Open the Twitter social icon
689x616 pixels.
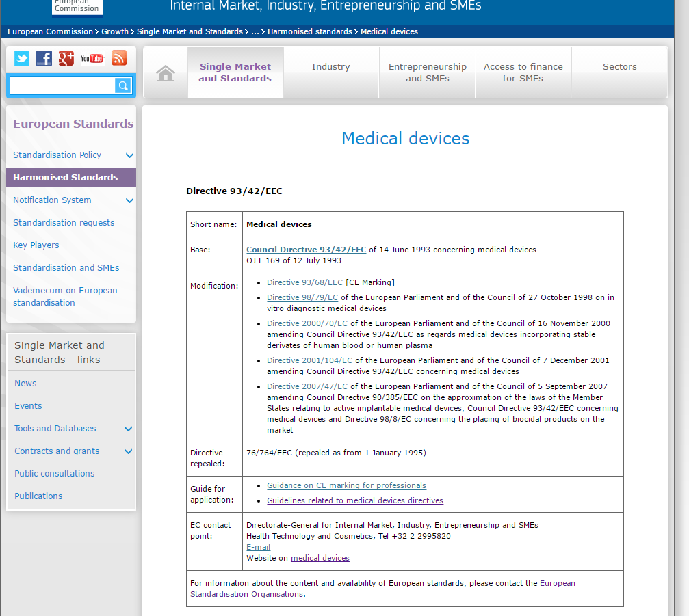click(x=22, y=58)
